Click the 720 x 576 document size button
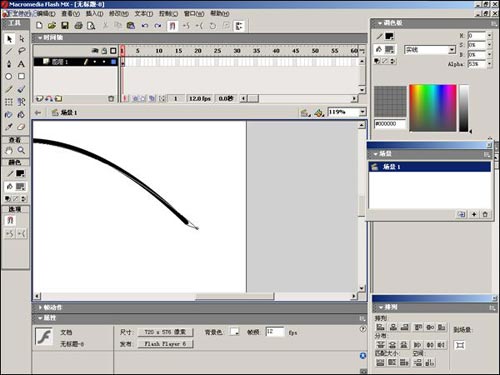 coord(165,332)
